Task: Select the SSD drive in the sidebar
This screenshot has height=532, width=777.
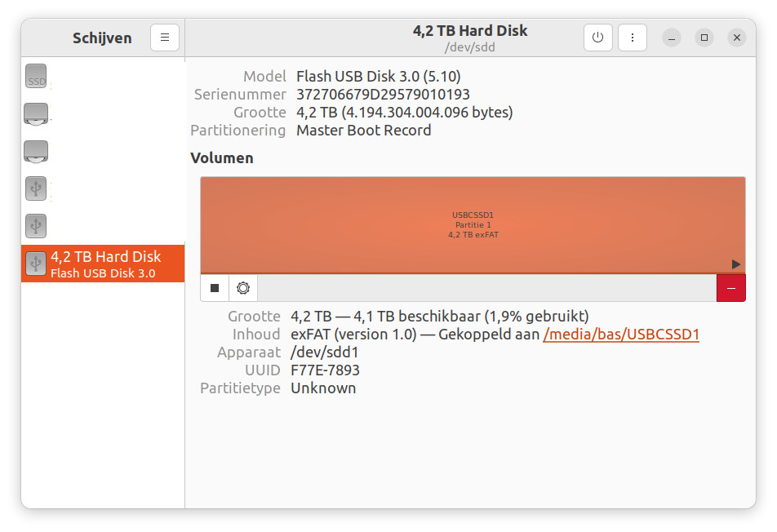Action: (103, 76)
